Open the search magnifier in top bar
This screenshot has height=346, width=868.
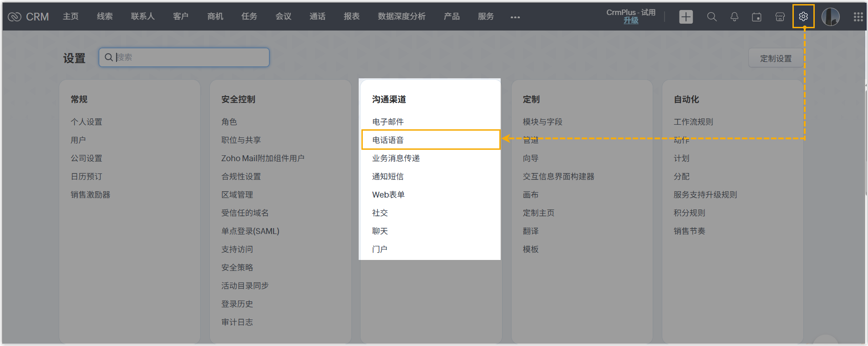coord(712,17)
